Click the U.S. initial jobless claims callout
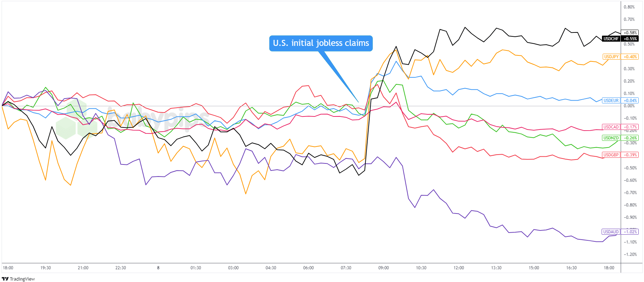644x282 pixels. tap(321, 43)
